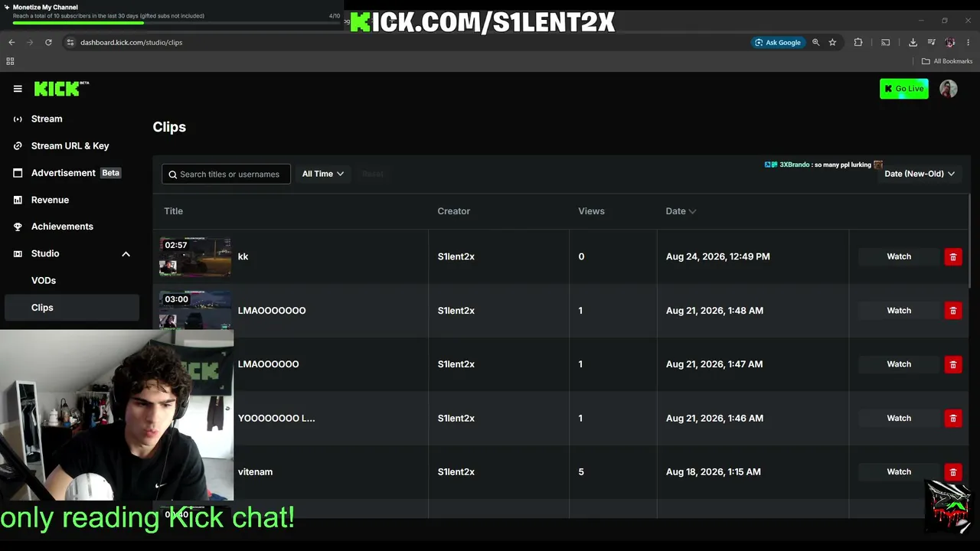Open the browser Extensions puzzle icon
The height and width of the screenshot is (551, 980).
[858, 42]
